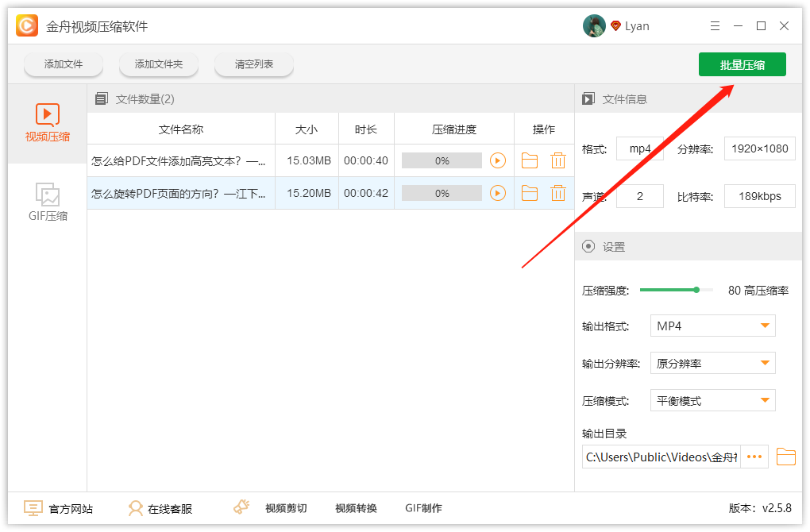Switch to the GIF压缩 sidebar mode
810x532 pixels.
click(x=48, y=202)
